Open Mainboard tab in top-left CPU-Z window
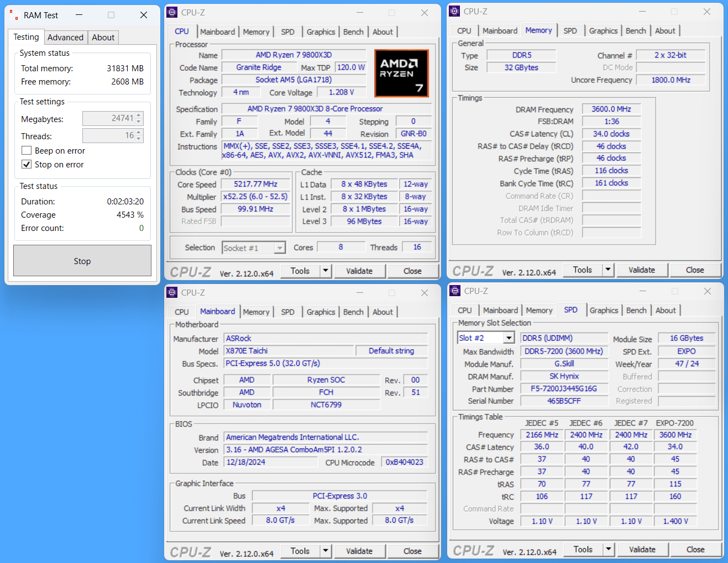Viewport: 728px width, 563px height. [217, 32]
